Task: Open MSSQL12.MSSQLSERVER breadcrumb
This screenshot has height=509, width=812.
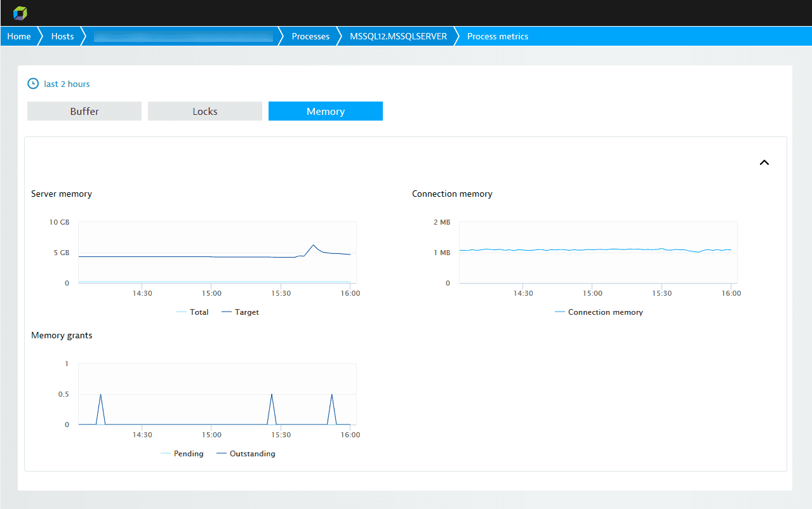Action: pyautogui.click(x=399, y=36)
